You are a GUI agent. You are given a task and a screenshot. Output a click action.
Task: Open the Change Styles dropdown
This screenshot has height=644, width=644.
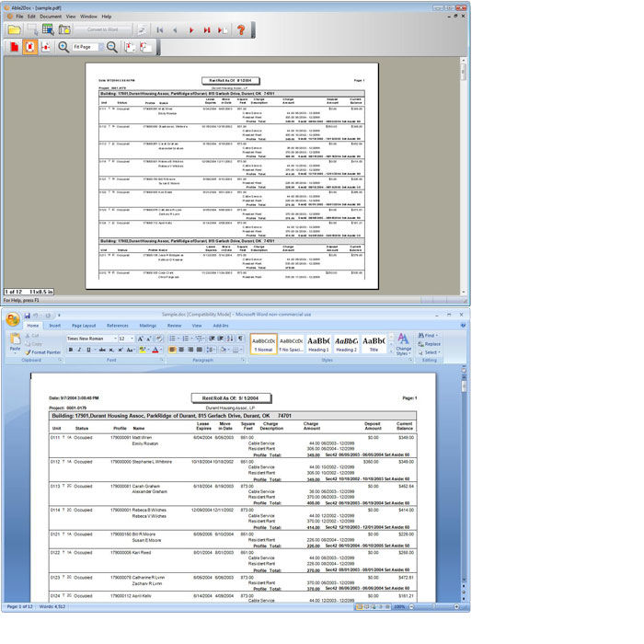pyautogui.click(x=403, y=344)
